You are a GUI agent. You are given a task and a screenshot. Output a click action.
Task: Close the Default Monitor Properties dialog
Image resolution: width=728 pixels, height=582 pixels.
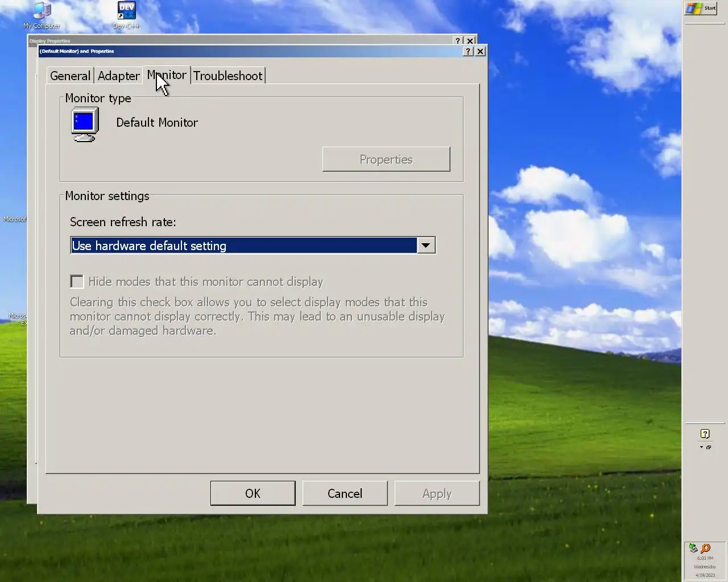click(x=480, y=51)
